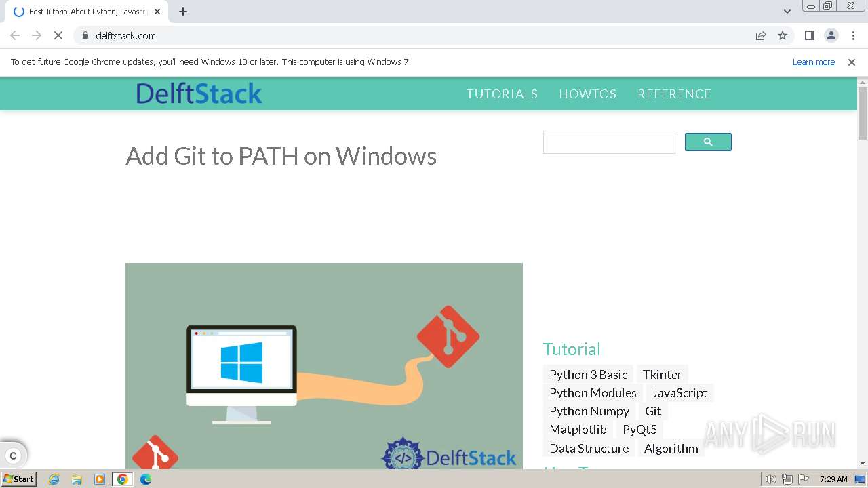Click show desktop button
Viewport: 868px width, 488px height.
pyautogui.click(x=860, y=479)
